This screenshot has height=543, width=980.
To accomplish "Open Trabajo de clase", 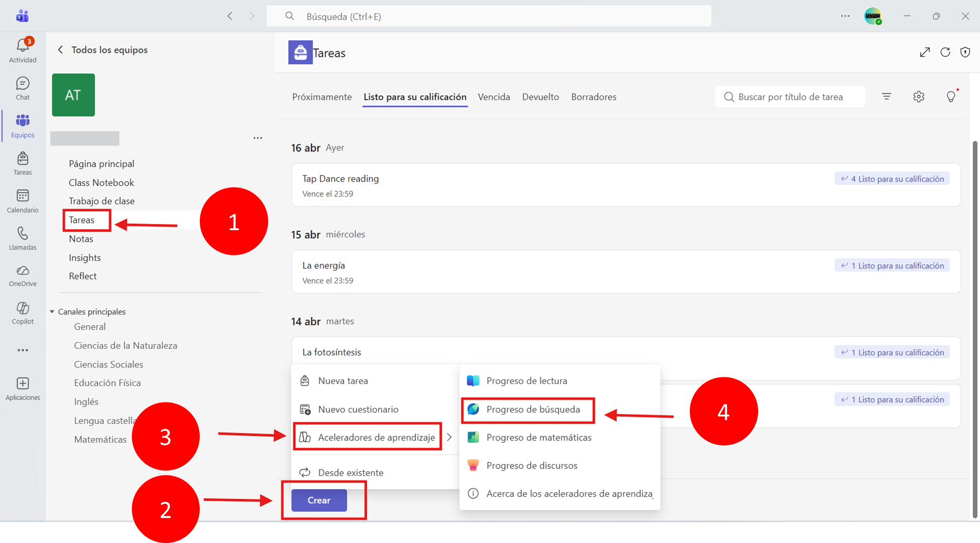I will [x=102, y=201].
